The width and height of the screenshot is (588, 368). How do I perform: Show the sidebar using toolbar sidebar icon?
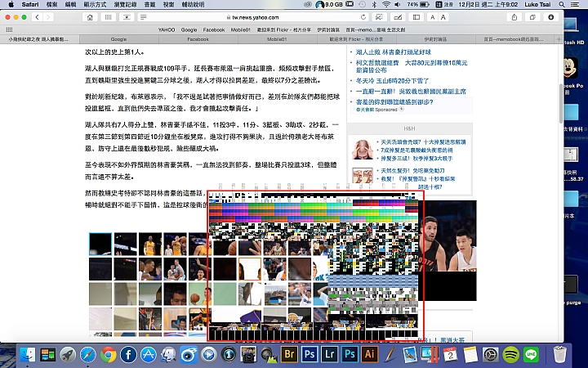click(416, 17)
